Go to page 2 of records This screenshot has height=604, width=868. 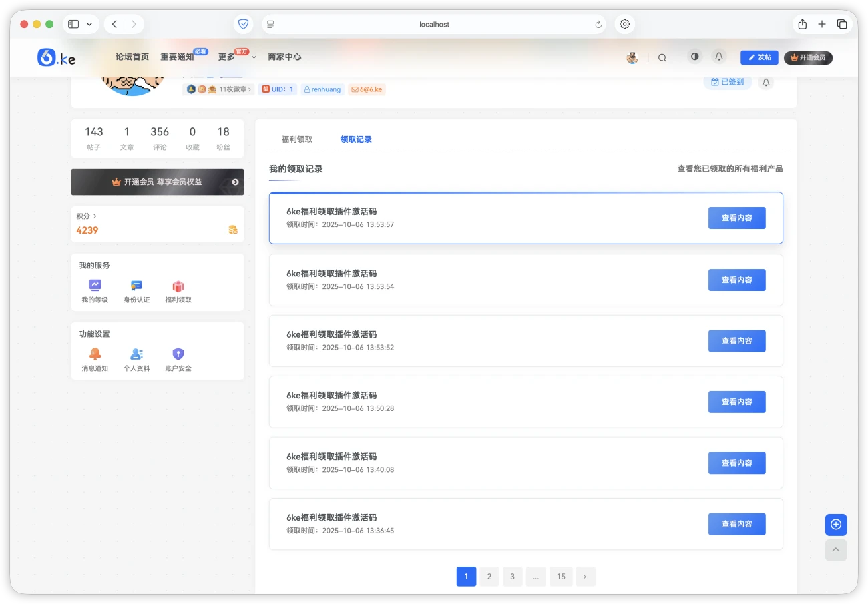click(489, 577)
